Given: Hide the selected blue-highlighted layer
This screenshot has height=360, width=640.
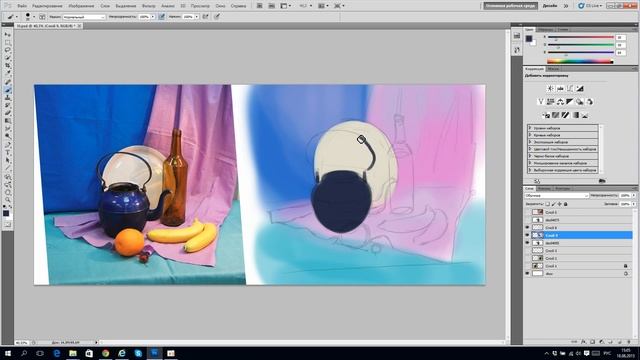Looking at the screenshot, I should coord(527,236).
